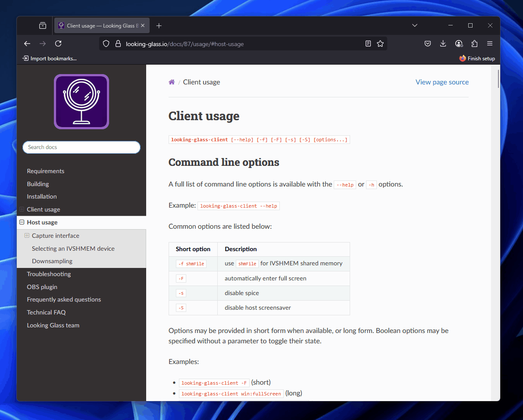This screenshot has width=523, height=420.
Task: Focus the Search docs field
Action: (x=81, y=147)
